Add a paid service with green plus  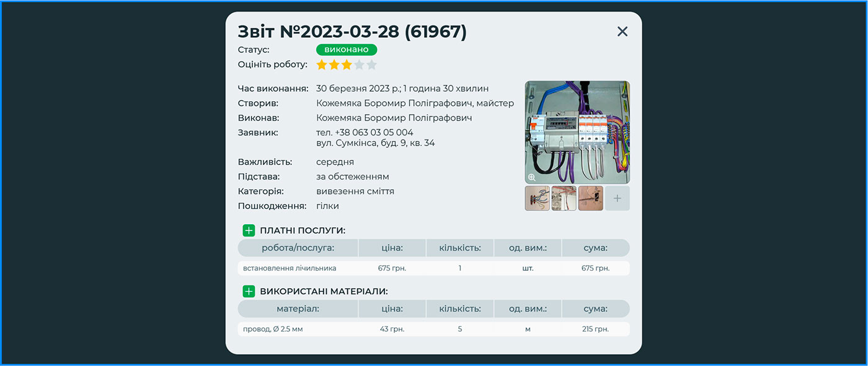click(x=249, y=231)
